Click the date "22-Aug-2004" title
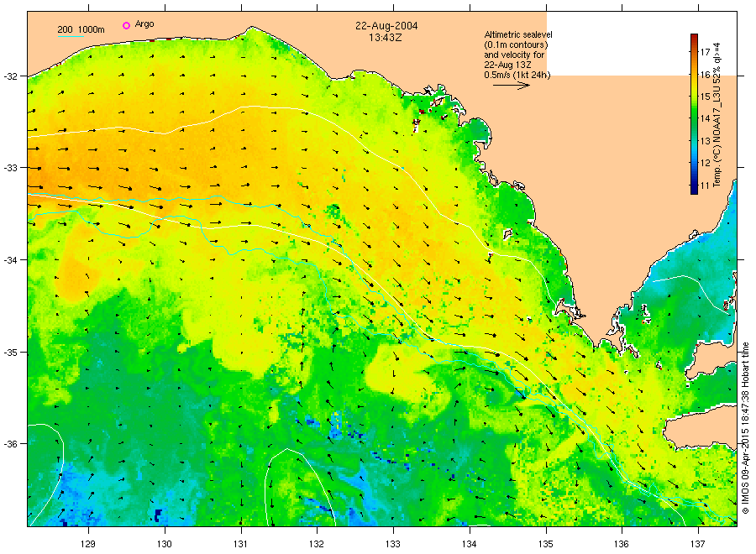The image size is (756, 554). pos(386,25)
